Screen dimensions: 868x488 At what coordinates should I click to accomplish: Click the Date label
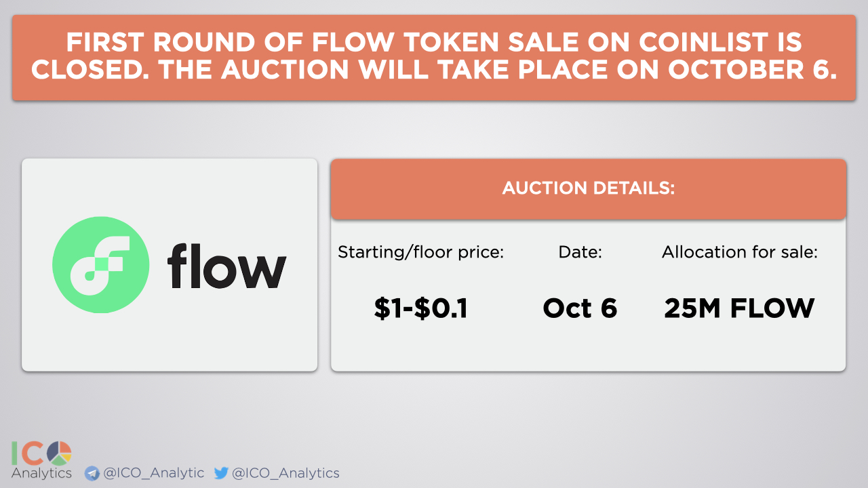[x=580, y=253]
